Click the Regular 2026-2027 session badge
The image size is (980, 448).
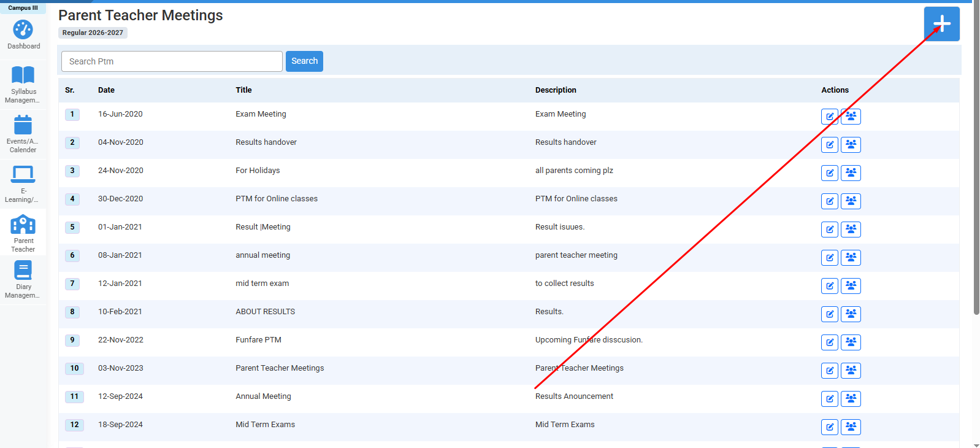tap(93, 33)
